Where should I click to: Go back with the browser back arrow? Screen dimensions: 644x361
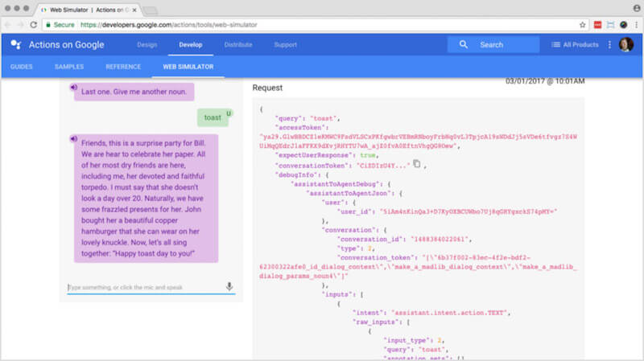coord(8,25)
